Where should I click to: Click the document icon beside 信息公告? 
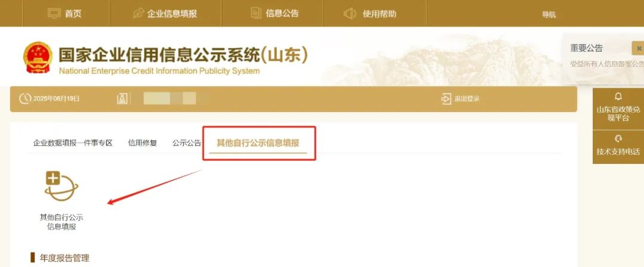click(x=256, y=13)
